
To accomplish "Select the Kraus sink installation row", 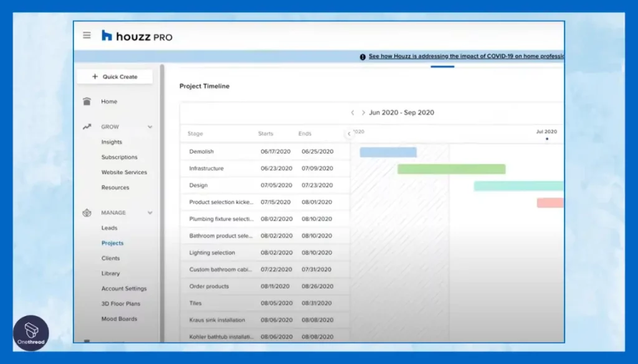I will coord(265,320).
